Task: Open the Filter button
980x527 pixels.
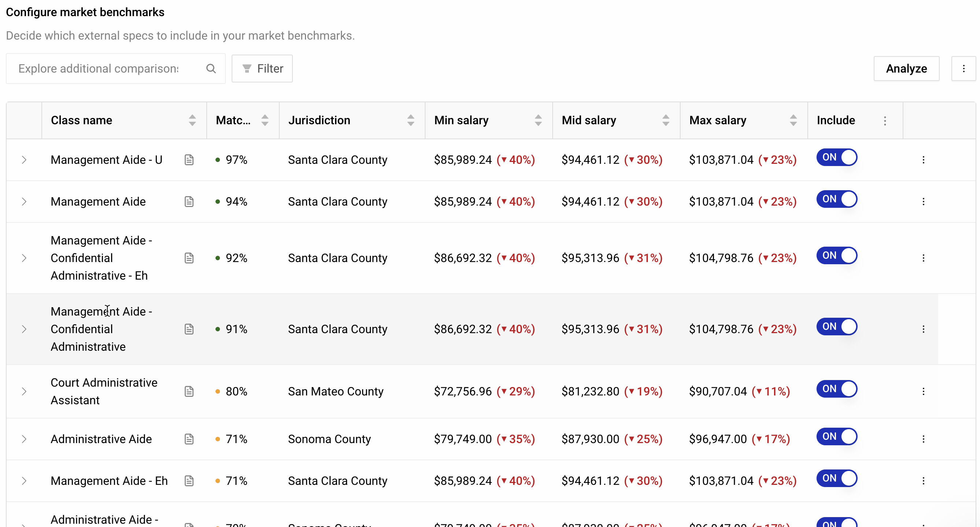Action: tap(262, 69)
